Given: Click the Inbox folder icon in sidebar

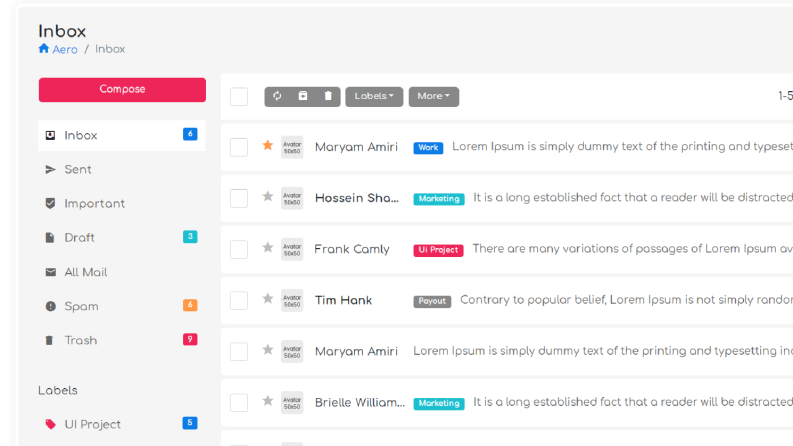Looking at the screenshot, I should [50, 135].
